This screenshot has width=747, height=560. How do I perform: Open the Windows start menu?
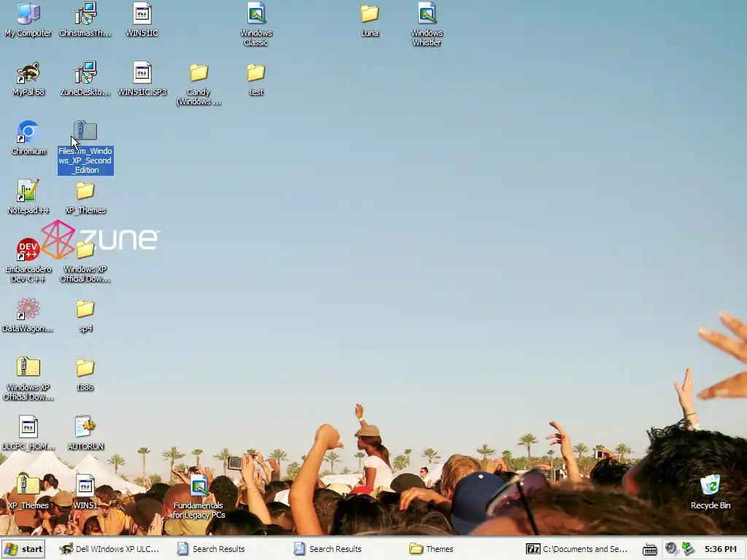(x=23, y=549)
